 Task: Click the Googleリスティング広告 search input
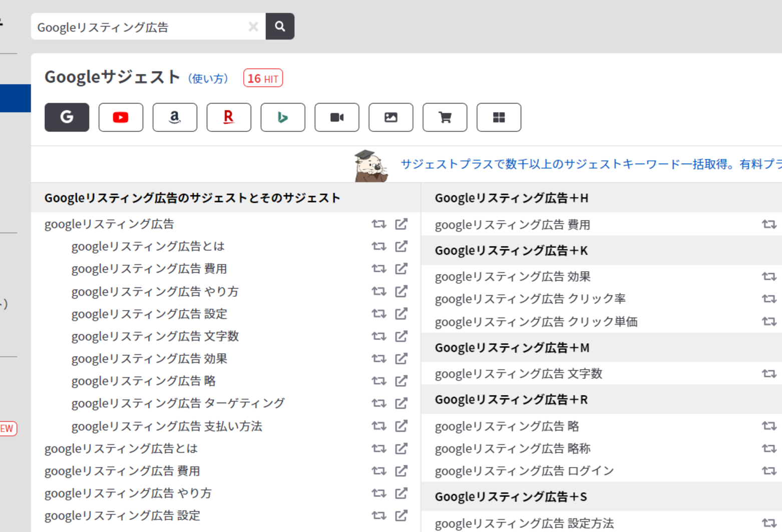coord(140,27)
